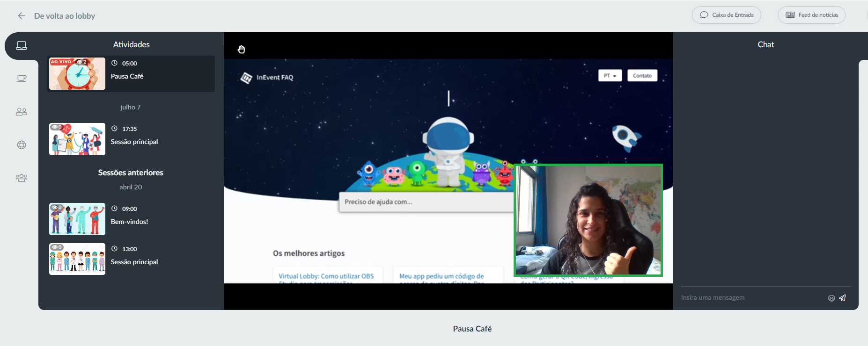Select 17:35 Sessão principal activity title

pos(134,142)
